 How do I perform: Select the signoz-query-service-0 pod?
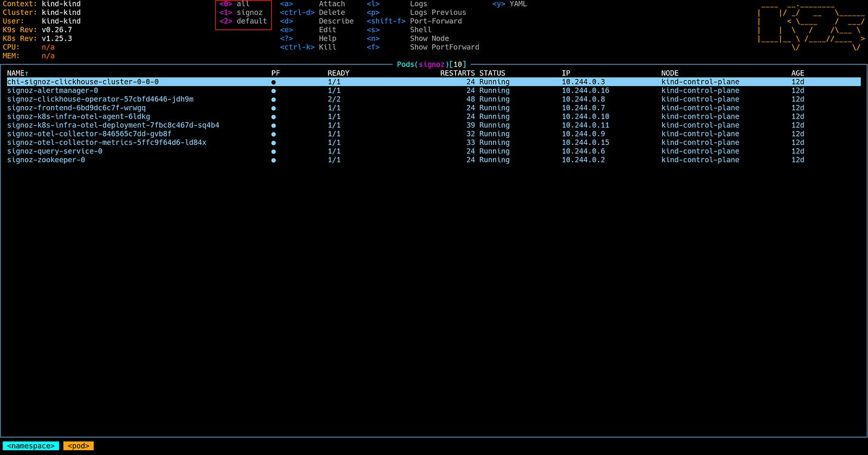[433, 151]
